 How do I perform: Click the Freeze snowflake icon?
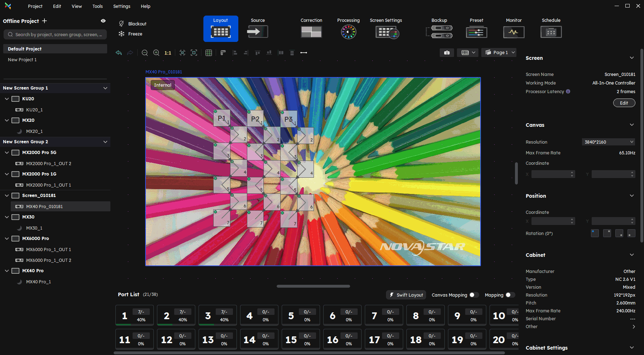click(121, 34)
